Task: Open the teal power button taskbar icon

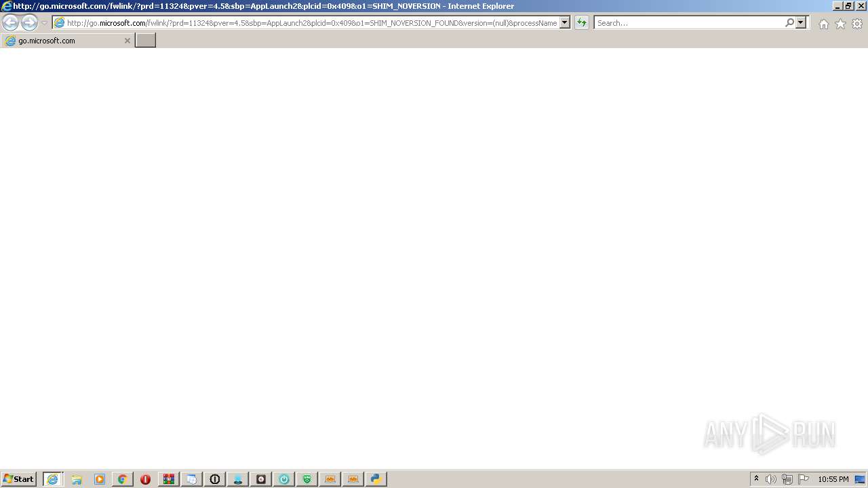Action: click(284, 479)
